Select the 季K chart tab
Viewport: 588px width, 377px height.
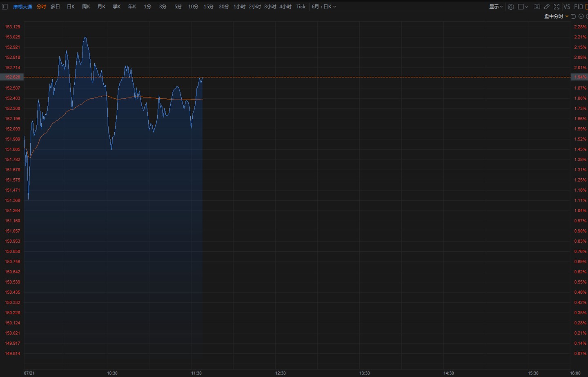pos(117,7)
